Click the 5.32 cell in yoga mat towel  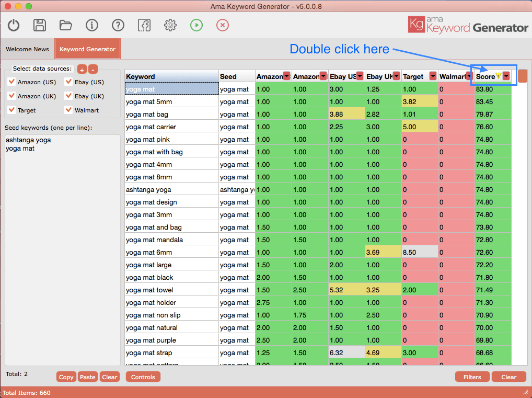pos(346,290)
